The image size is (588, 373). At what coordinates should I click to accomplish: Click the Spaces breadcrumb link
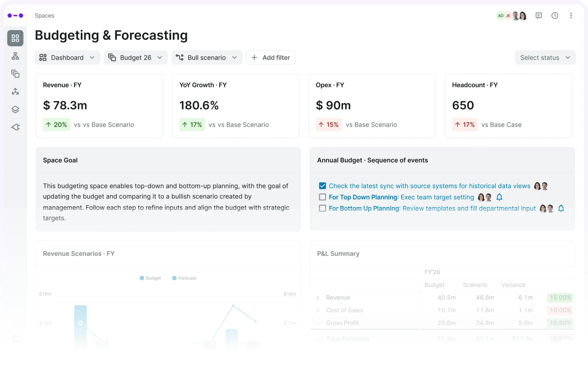[44, 15]
